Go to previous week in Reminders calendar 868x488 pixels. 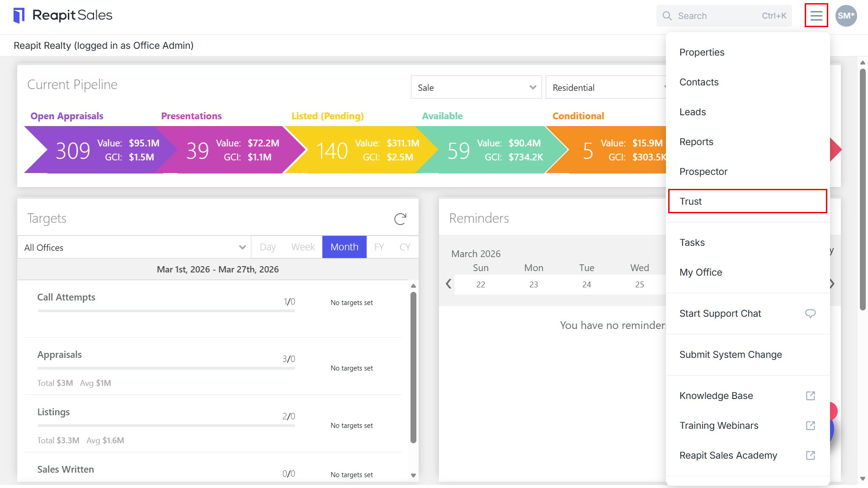coord(448,284)
